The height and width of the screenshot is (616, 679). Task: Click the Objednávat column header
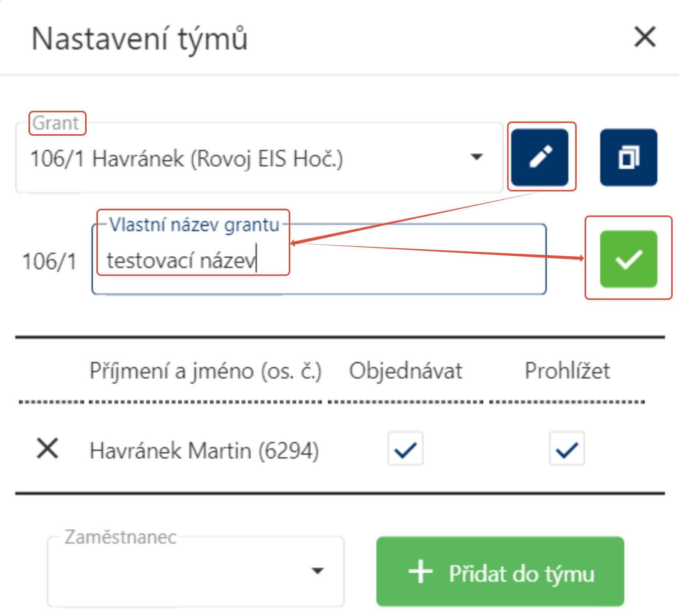coord(405,371)
